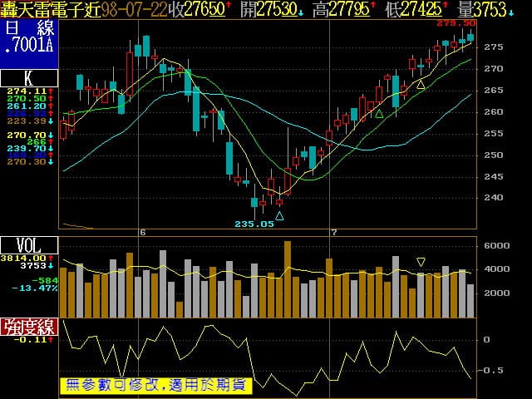Click the month 6 marker on the time axis
532x399 pixels.
click(x=142, y=232)
